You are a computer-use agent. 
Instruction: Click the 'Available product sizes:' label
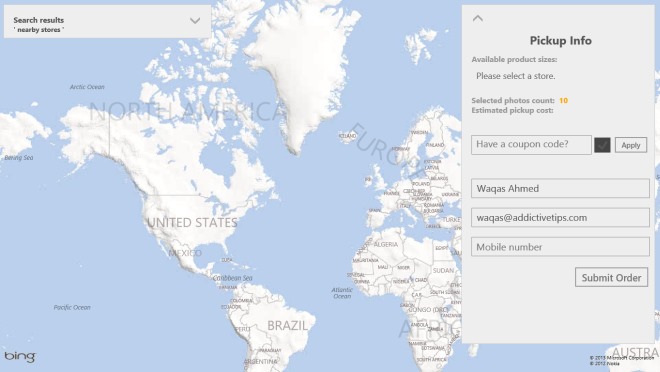click(x=514, y=59)
